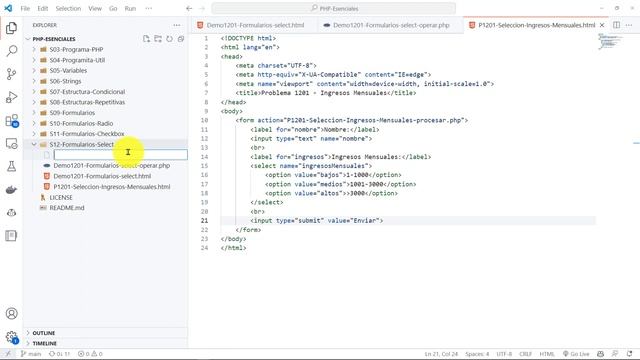The height and width of the screenshot is (360, 640).
Task: Expand the S09-Formularios folder
Action: tap(72, 113)
